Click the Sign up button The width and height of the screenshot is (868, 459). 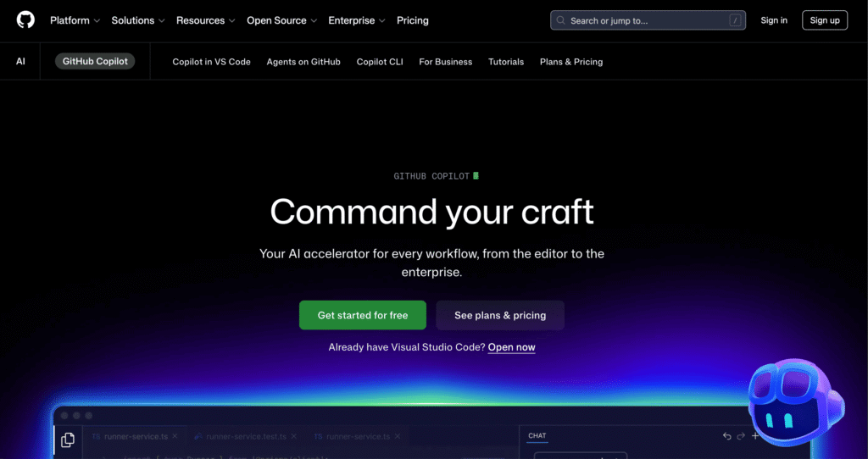(x=825, y=20)
